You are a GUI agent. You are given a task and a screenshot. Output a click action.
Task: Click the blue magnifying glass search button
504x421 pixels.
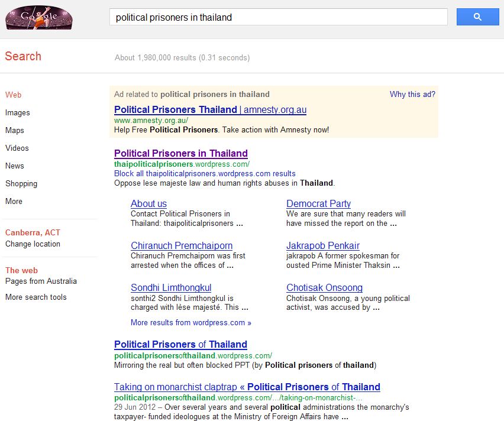[x=477, y=17]
